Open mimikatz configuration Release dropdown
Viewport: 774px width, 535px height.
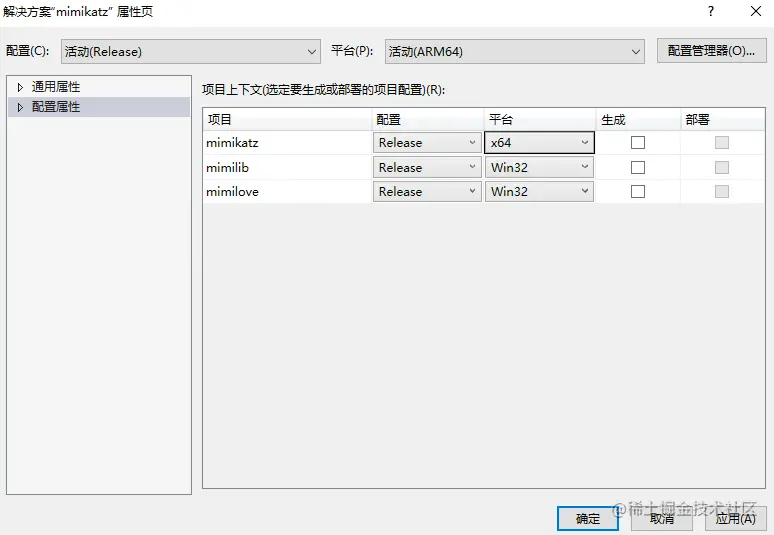point(427,143)
